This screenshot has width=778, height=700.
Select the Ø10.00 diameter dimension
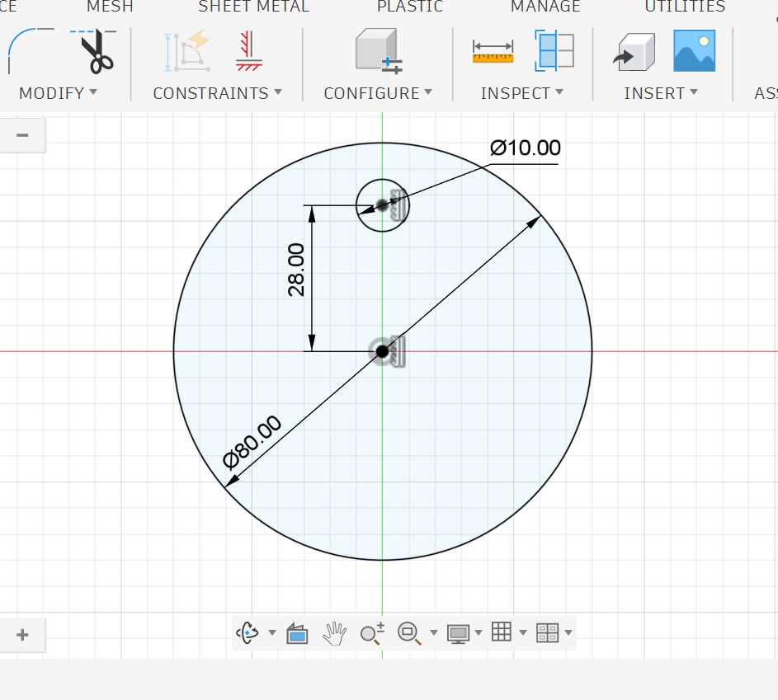525,148
